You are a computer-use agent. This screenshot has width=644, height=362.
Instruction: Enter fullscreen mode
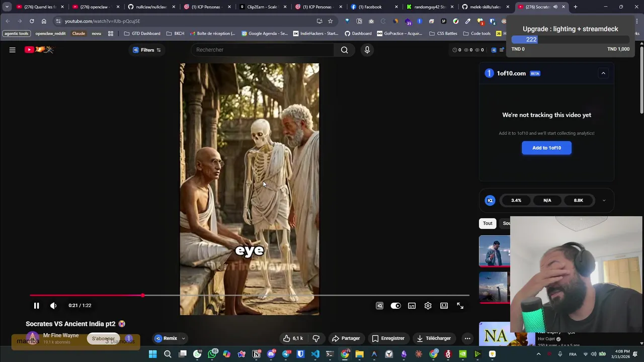pos(460,306)
